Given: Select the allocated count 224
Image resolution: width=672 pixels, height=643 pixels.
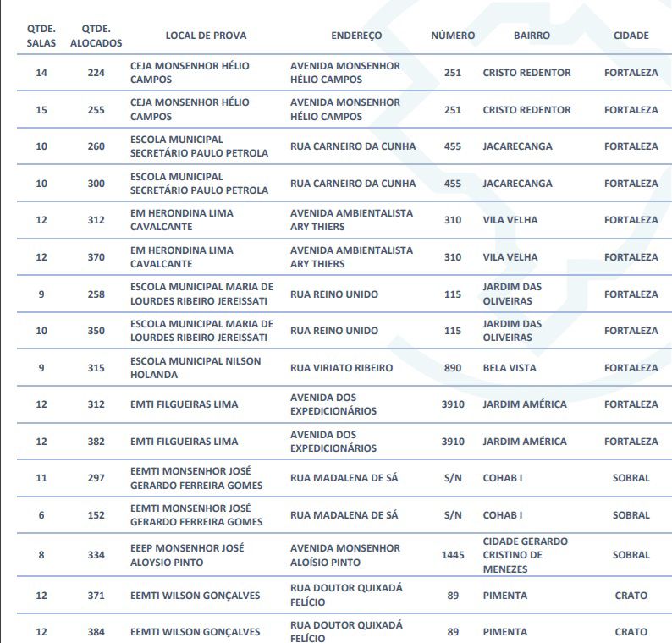Looking at the screenshot, I should [x=96, y=73].
